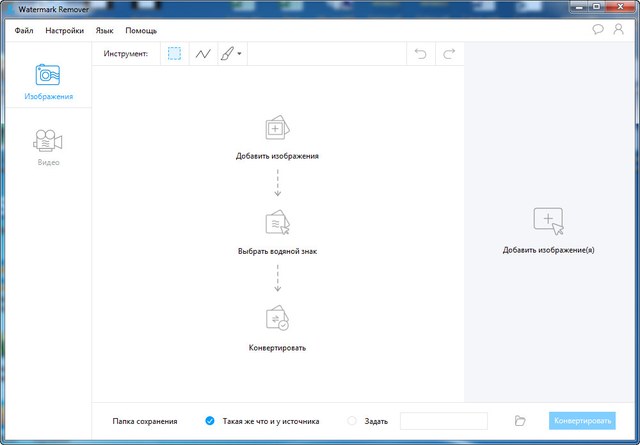Browse for output folder with folder icon
Viewport: 640px width, 445px height.
point(519,421)
